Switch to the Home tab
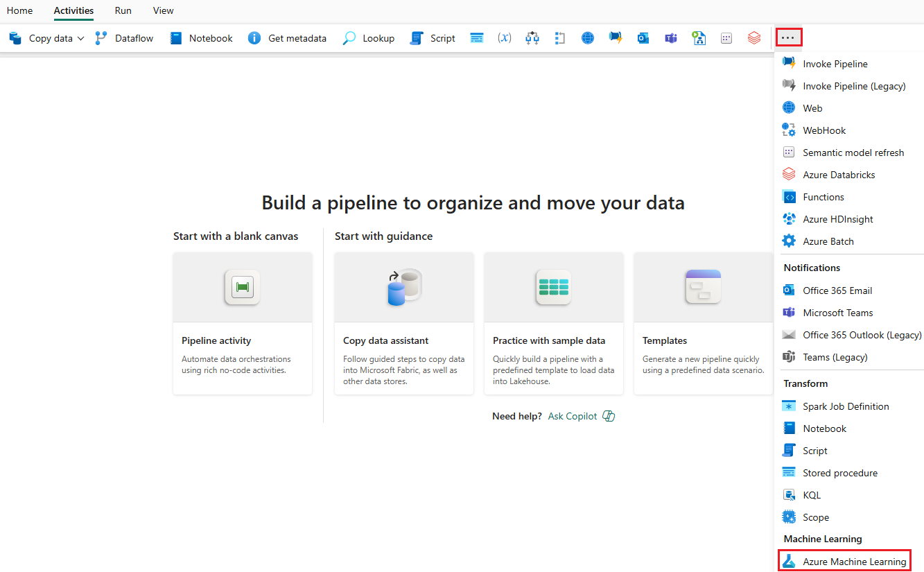 [19, 10]
